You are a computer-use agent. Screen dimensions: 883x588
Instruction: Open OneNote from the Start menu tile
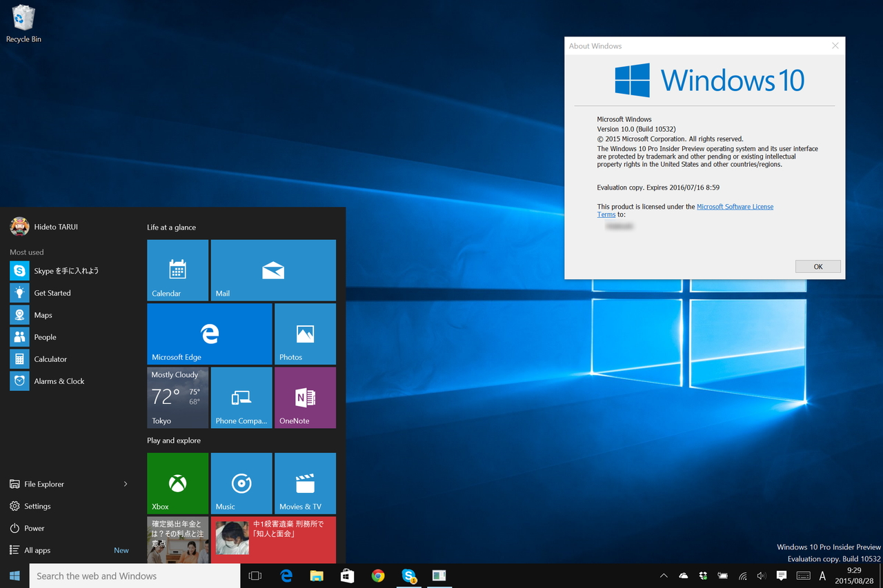click(305, 398)
